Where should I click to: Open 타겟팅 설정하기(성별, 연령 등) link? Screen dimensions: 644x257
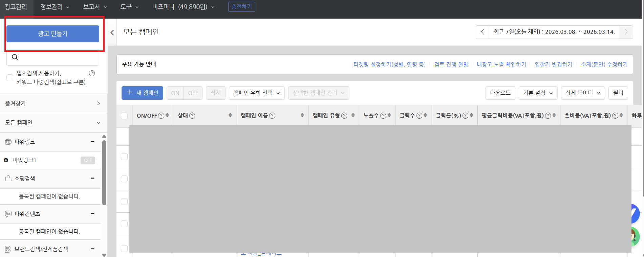coord(389,64)
